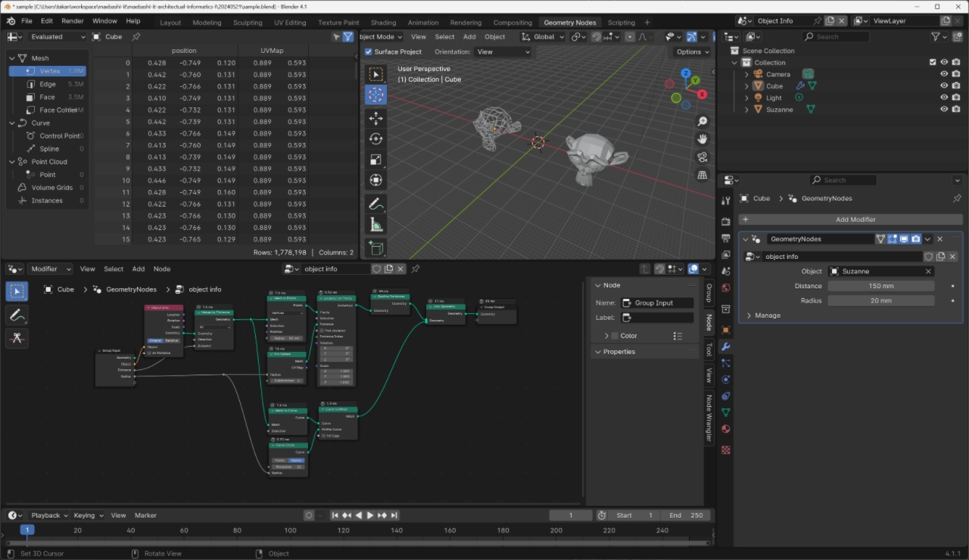Select Vertex domain in spreadsheet
This screenshot has width=969, height=560.
[47, 71]
